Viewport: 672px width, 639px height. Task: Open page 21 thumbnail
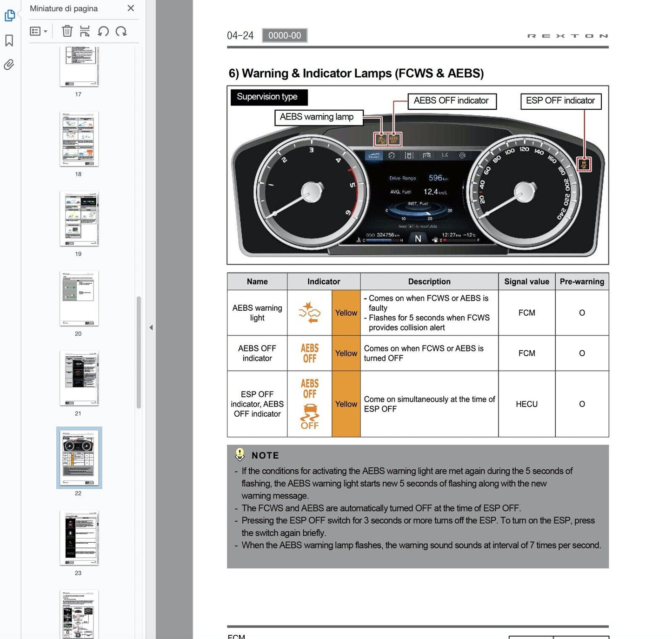79,378
